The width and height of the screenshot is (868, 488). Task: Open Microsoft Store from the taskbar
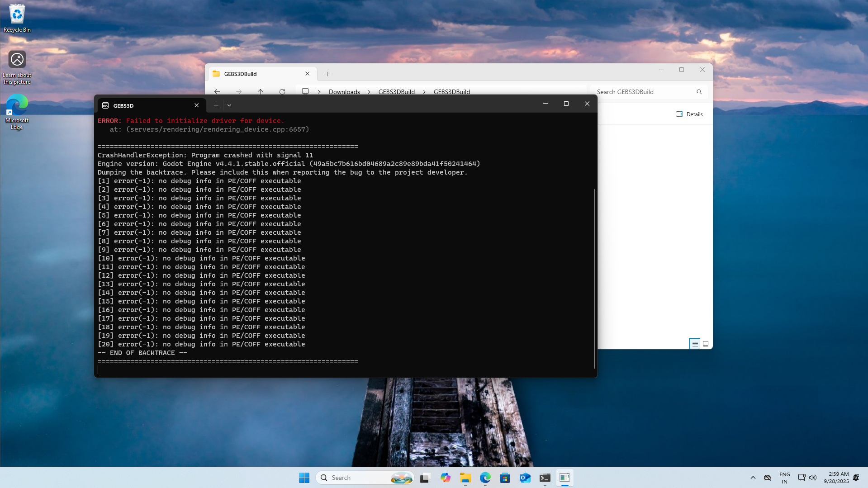pos(505,478)
